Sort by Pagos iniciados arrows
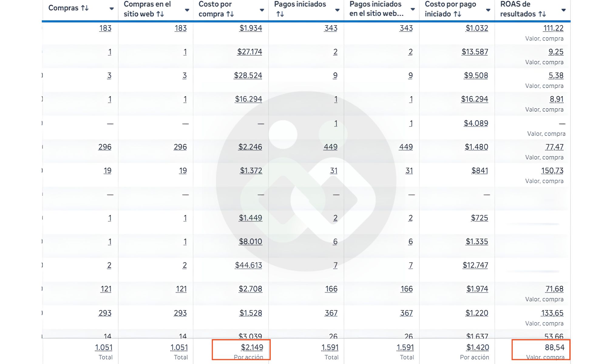Viewport: 607px width, 364px height. 280,14
